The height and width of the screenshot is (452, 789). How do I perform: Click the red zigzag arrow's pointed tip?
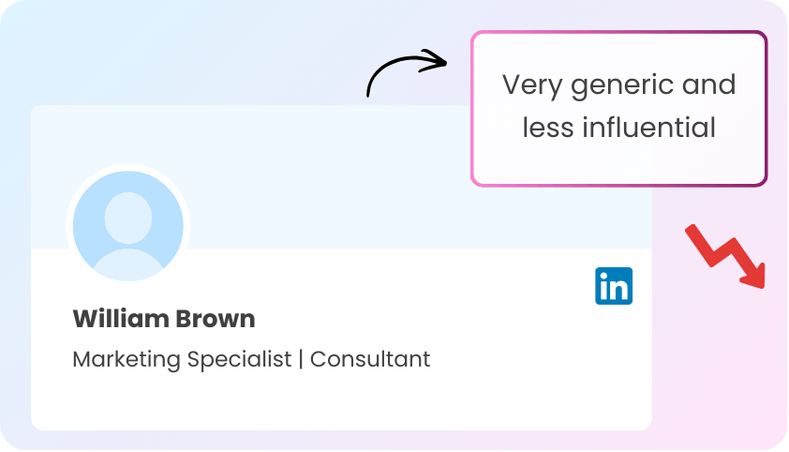(x=760, y=281)
